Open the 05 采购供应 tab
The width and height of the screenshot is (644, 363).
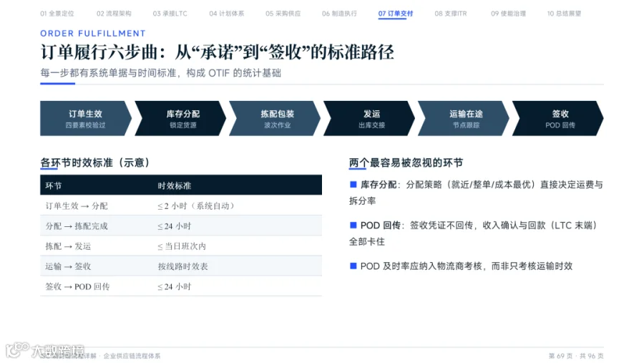[283, 14]
